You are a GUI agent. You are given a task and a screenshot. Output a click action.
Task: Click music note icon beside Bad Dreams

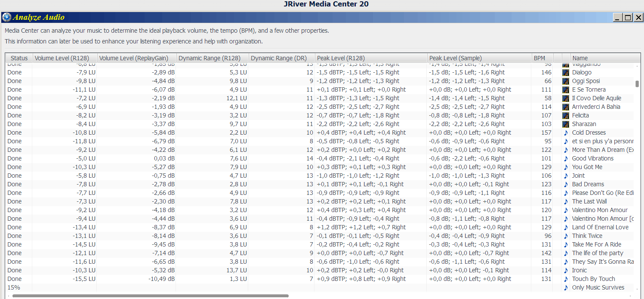coord(566,184)
